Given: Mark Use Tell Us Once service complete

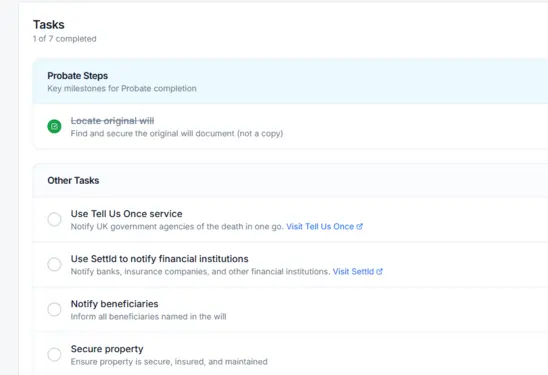Looking at the screenshot, I should (54, 219).
